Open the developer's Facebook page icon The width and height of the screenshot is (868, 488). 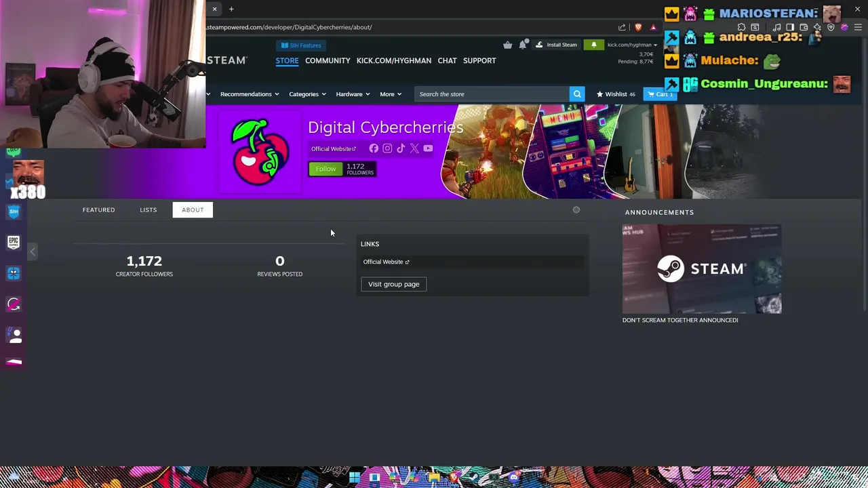click(374, 148)
